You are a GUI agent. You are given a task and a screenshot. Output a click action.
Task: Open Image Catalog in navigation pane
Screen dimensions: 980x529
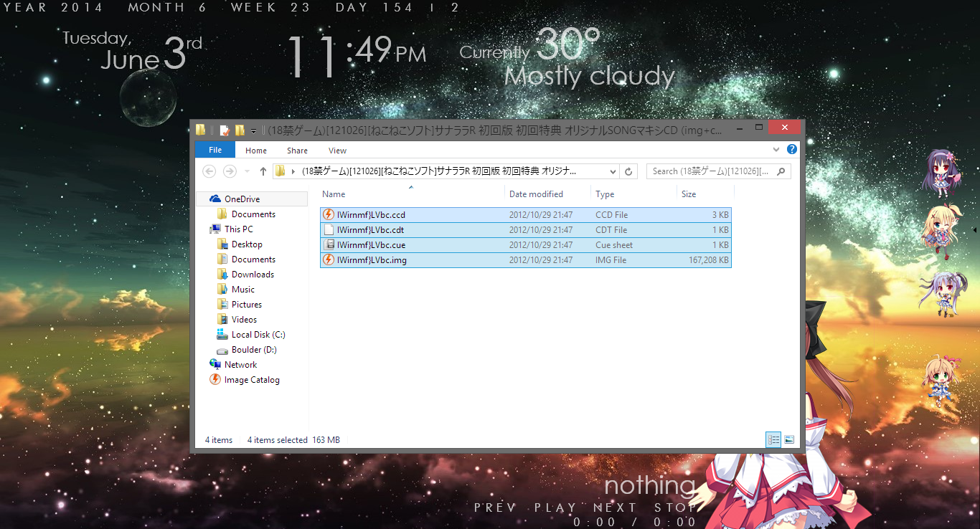pos(252,380)
